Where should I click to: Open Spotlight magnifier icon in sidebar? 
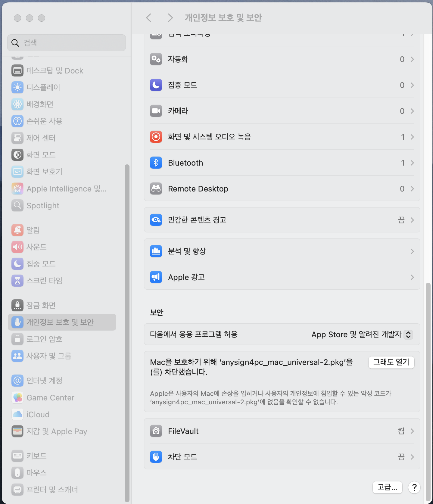17,206
